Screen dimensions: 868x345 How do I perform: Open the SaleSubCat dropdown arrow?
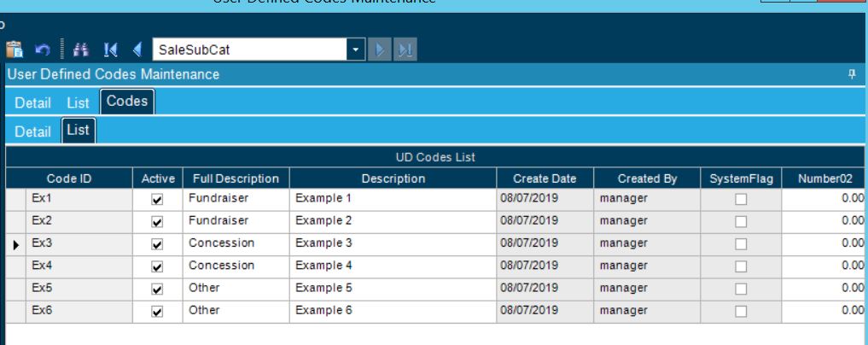[x=355, y=50]
